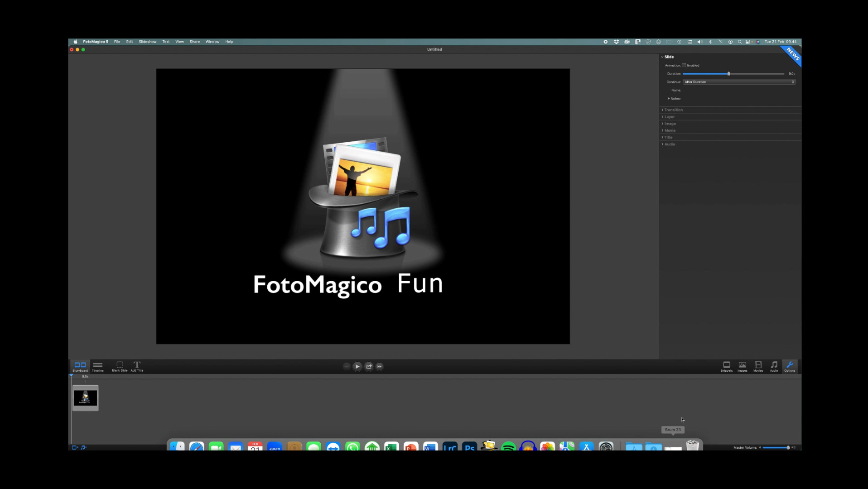Click the Master Volume slider
The image size is (868, 489).
[776, 447]
